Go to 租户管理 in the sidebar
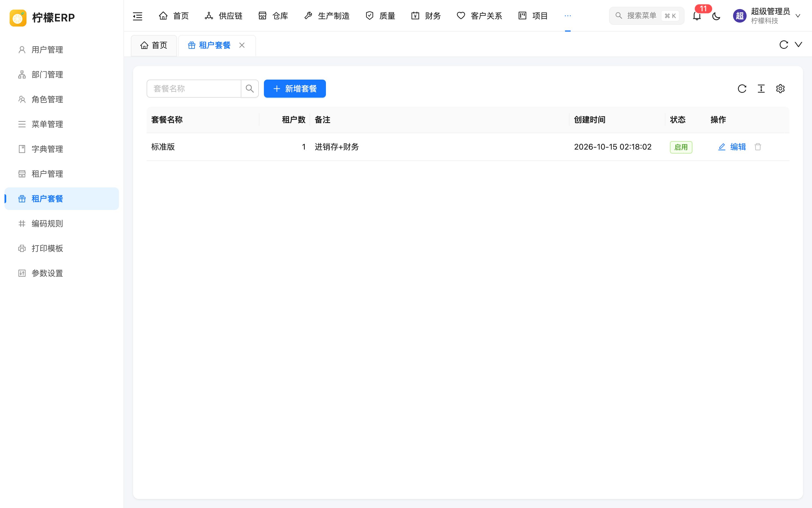Screen dimensions: 812x508 tap(62, 174)
